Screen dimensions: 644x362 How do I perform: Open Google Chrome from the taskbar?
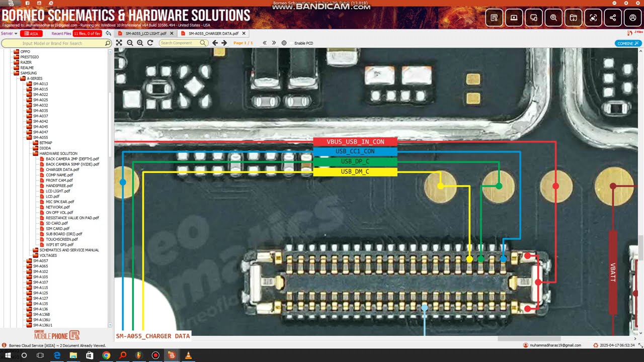[x=106, y=355]
